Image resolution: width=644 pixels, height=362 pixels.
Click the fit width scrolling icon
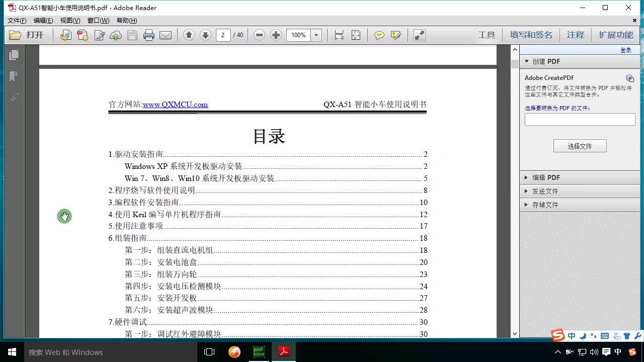pos(339,35)
